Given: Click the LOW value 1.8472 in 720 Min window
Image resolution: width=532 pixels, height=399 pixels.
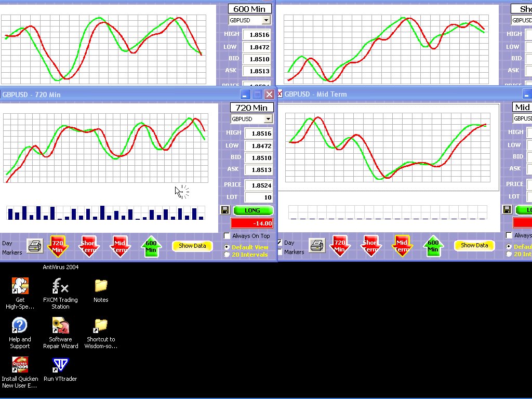Looking at the screenshot, I should point(259,146).
